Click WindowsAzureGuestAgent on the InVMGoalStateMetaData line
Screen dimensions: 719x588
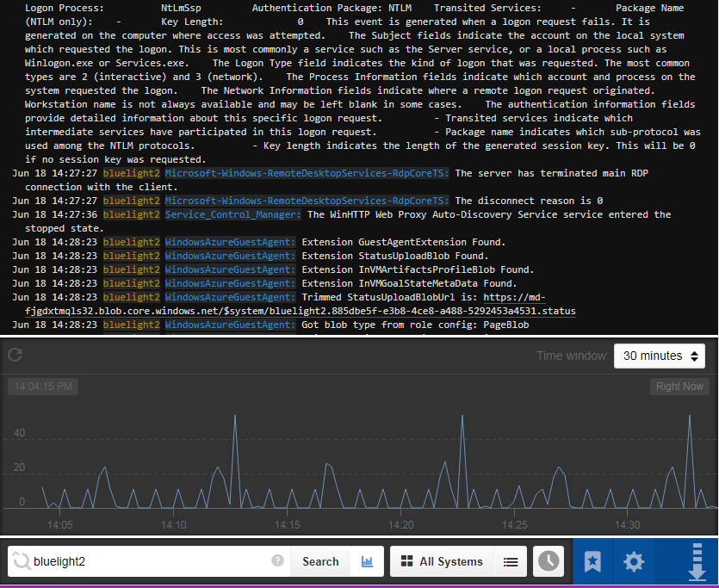[x=230, y=283]
